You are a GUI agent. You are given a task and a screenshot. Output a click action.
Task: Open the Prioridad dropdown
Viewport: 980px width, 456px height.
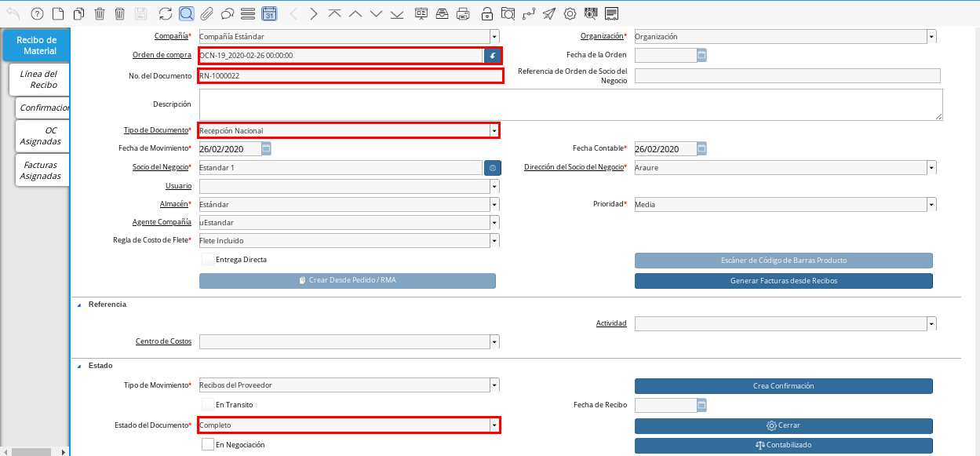click(931, 204)
